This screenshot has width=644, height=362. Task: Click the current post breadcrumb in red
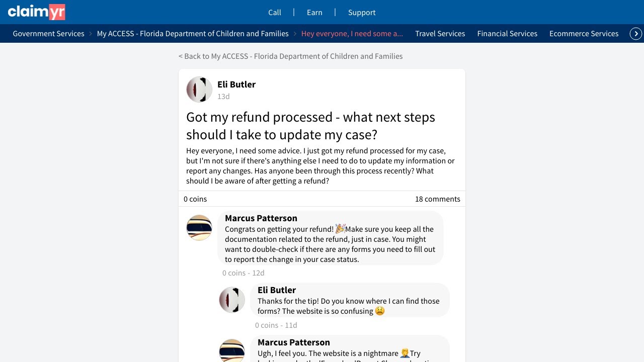352,34
